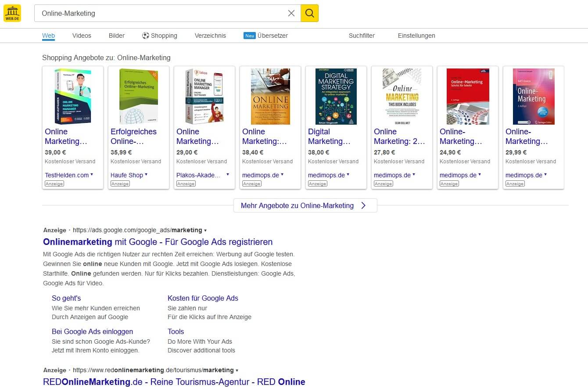588x388 pixels.
Task: Click the Erfolgreiches Online-... product title
Action: [133, 137]
